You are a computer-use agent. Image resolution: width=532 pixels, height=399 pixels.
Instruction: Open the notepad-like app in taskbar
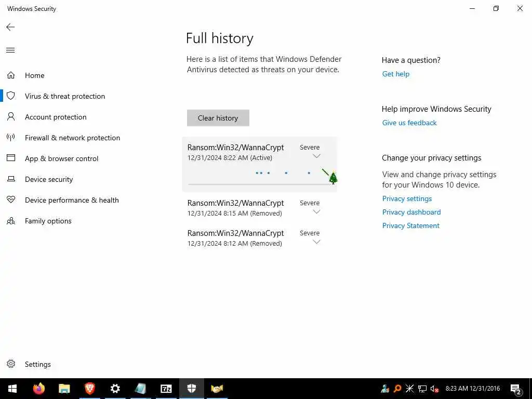(140, 389)
